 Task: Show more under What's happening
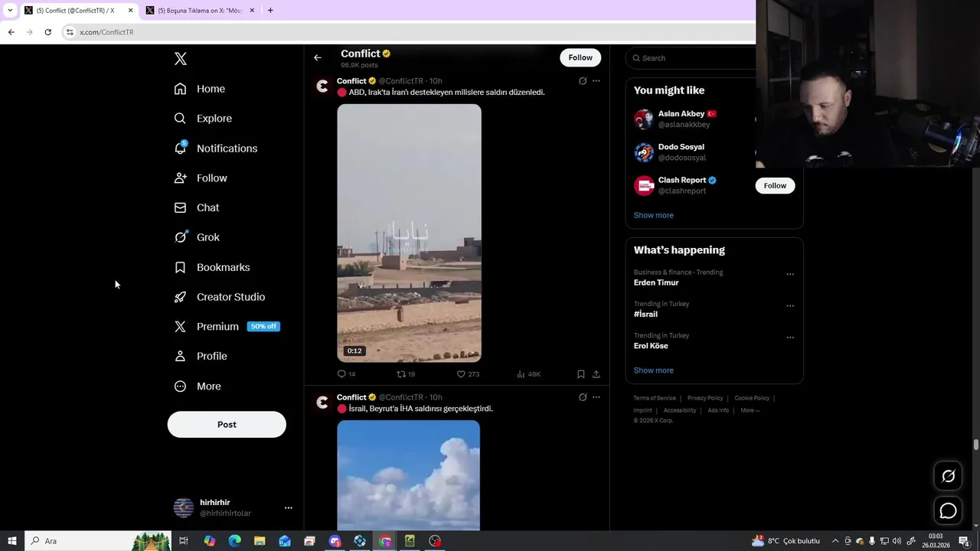tap(654, 370)
